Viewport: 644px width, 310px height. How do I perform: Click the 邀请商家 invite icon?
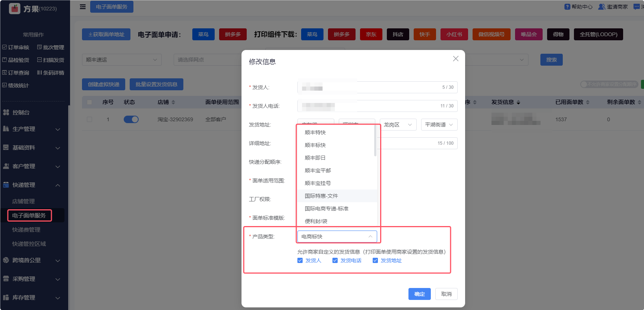pos(602,7)
